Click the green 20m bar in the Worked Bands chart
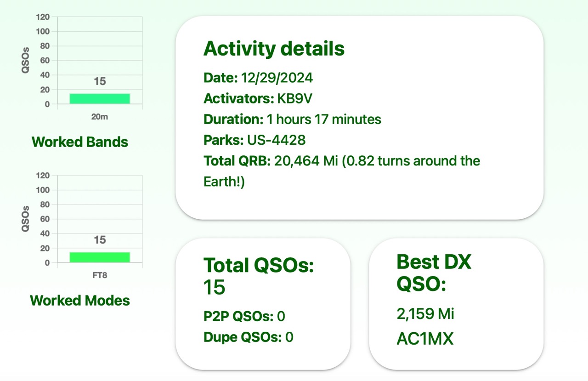The width and height of the screenshot is (588, 381). click(100, 98)
